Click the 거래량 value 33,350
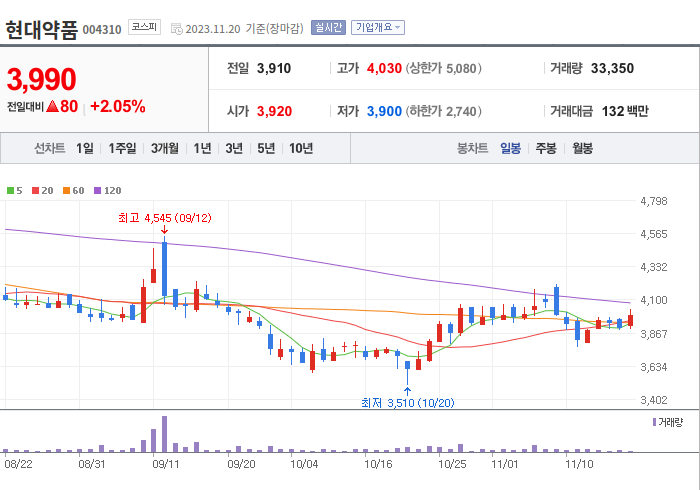The image size is (700, 490). 612,68
